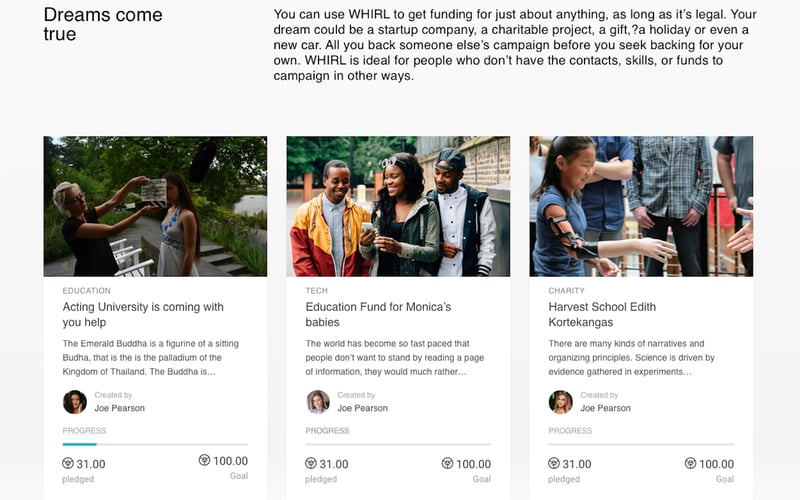This screenshot has height=500, width=800.
Task: Click Joe Pearson's avatar on Acting University card
Action: click(75, 402)
